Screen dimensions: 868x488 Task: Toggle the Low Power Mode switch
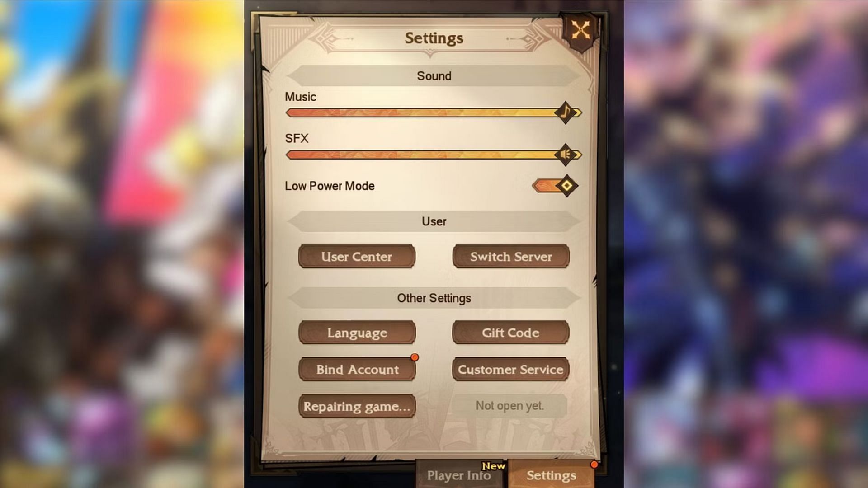click(x=555, y=186)
